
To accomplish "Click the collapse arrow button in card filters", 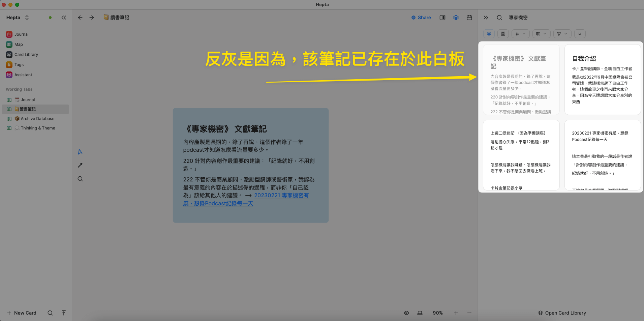I will (580, 34).
